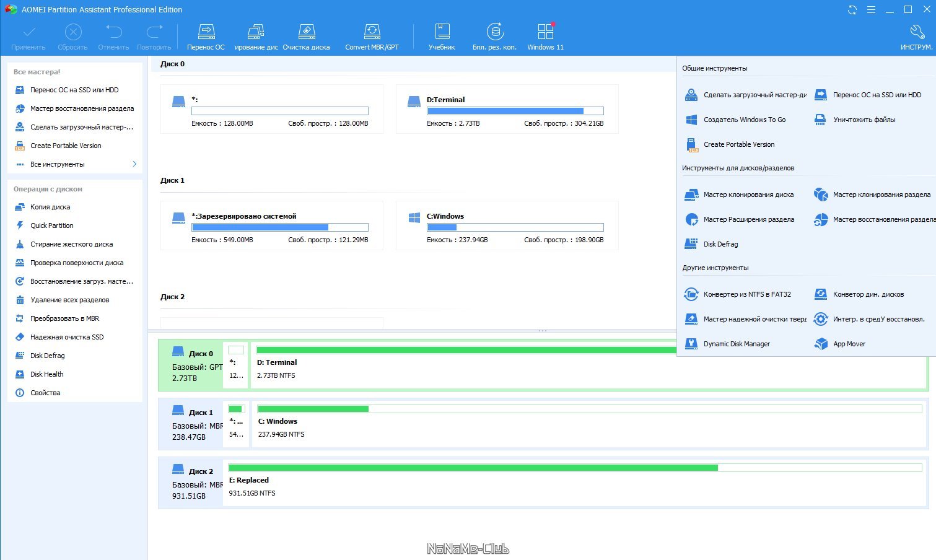The height and width of the screenshot is (560, 936).
Task: Open the hamburger menu in title bar
Action: tap(871, 10)
